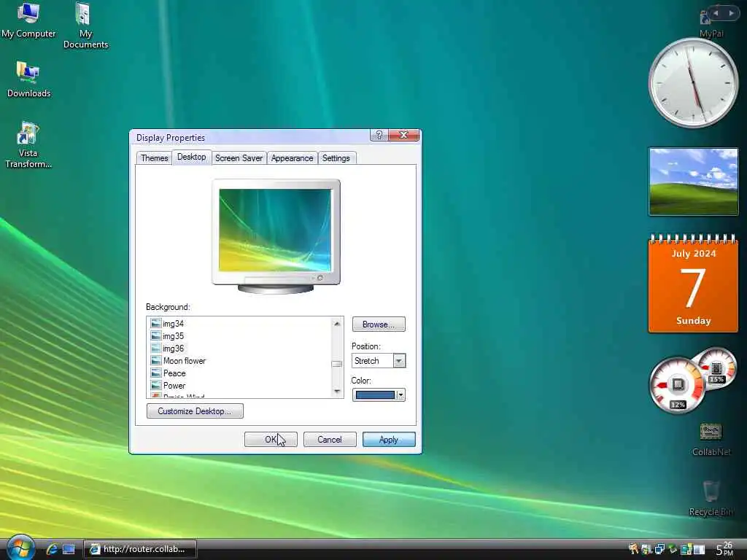
Task: Open the My Documents desktop icon
Action: point(85,26)
